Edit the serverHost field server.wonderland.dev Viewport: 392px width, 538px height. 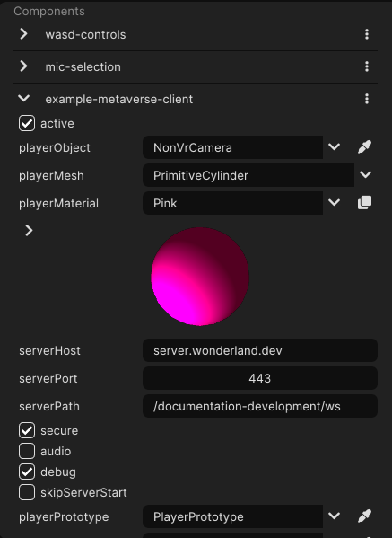[x=260, y=350]
